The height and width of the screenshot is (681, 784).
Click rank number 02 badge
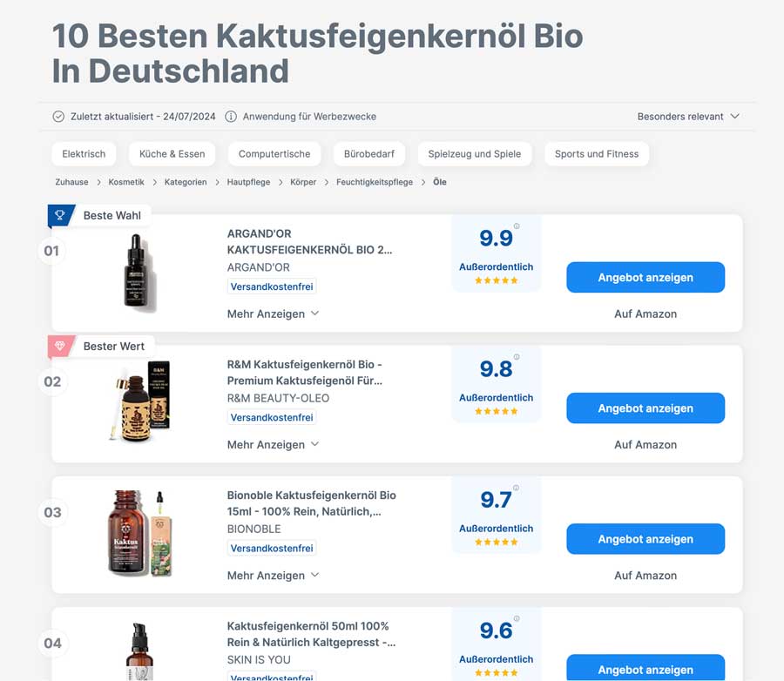(x=52, y=382)
